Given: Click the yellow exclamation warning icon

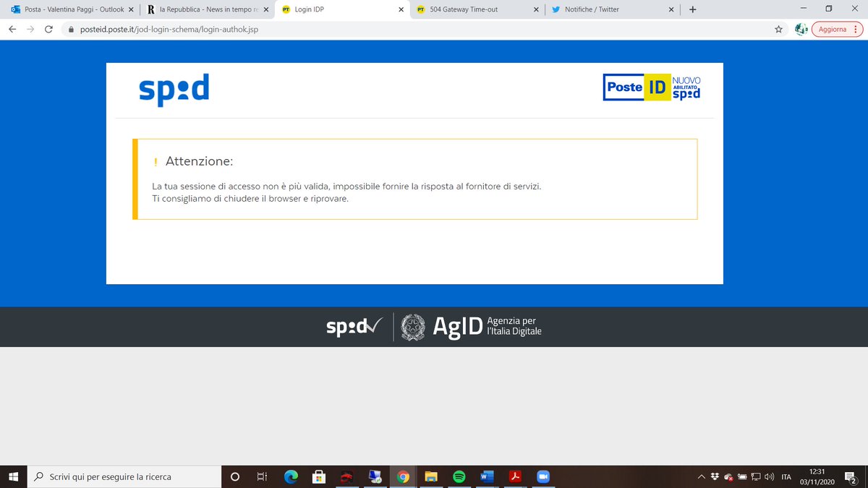Looking at the screenshot, I should [x=156, y=162].
